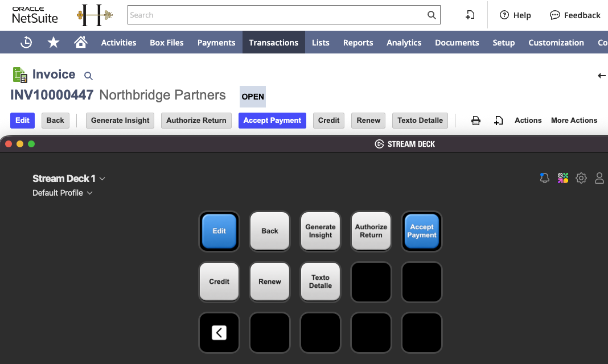
Task: Open Stream Deck user profile icon
Action: 599,178
